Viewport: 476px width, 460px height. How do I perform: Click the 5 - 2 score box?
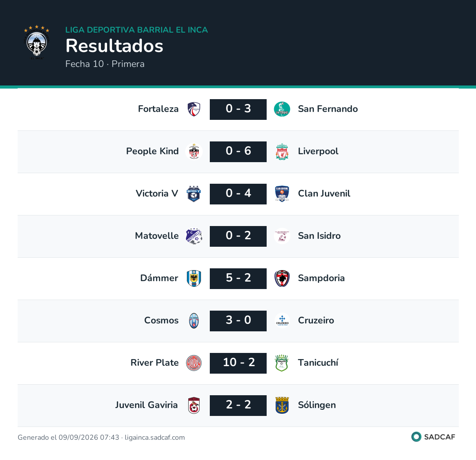[x=238, y=278]
